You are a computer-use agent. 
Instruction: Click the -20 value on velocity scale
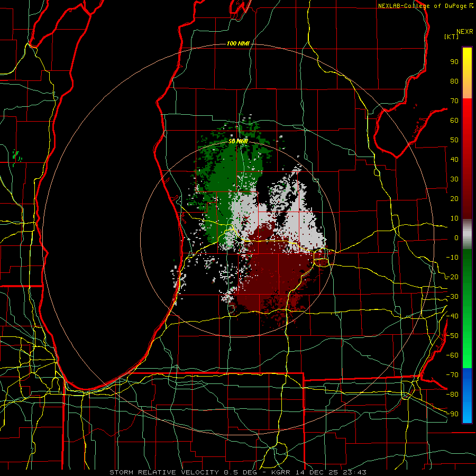(452, 277)
